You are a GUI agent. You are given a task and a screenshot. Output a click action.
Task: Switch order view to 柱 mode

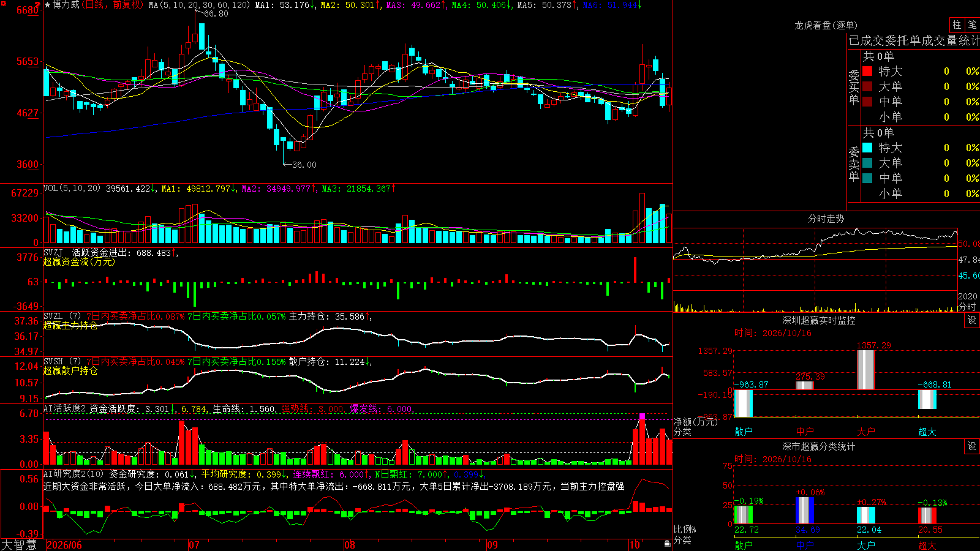tap(957, 25)
